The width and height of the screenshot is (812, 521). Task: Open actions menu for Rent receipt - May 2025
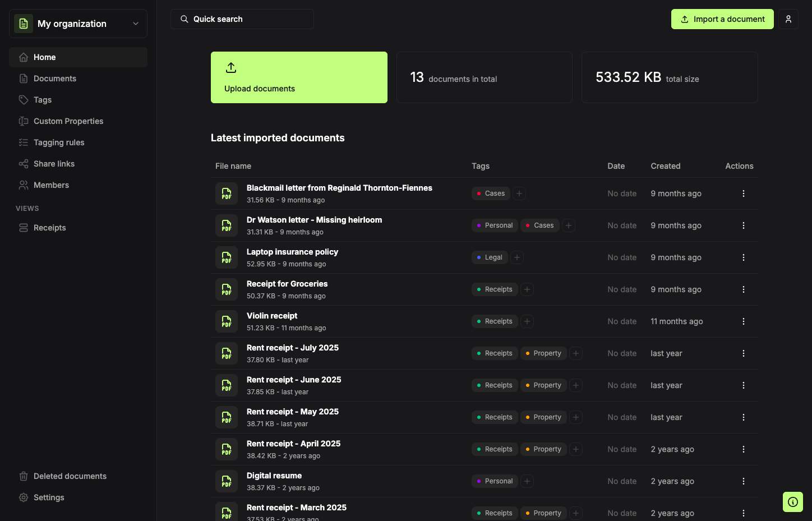[x=744, y=417]
